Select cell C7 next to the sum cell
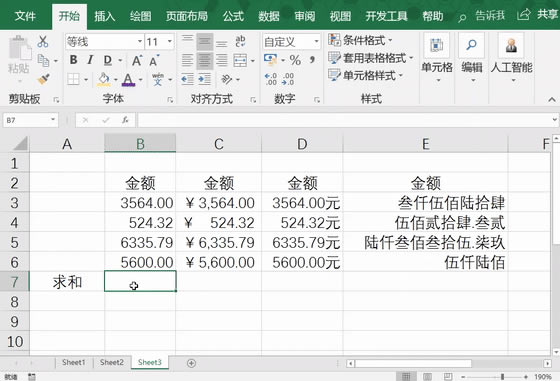 (219, 281)
